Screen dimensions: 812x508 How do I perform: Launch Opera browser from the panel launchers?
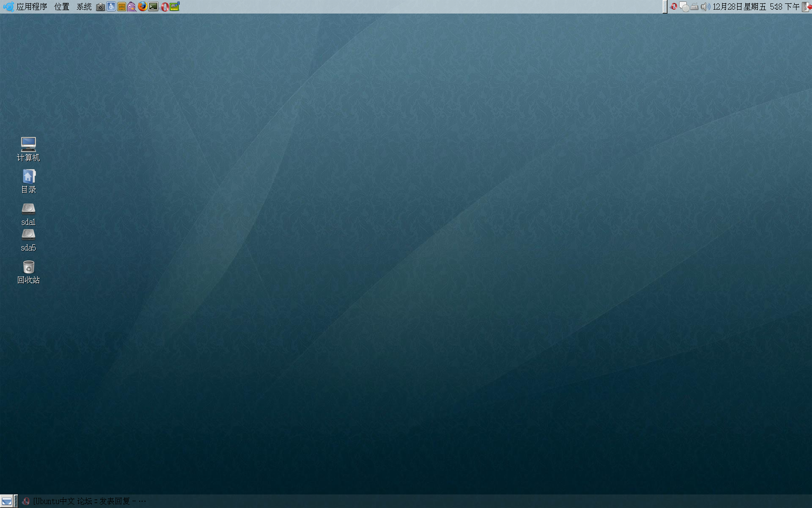tap(164, 7)
